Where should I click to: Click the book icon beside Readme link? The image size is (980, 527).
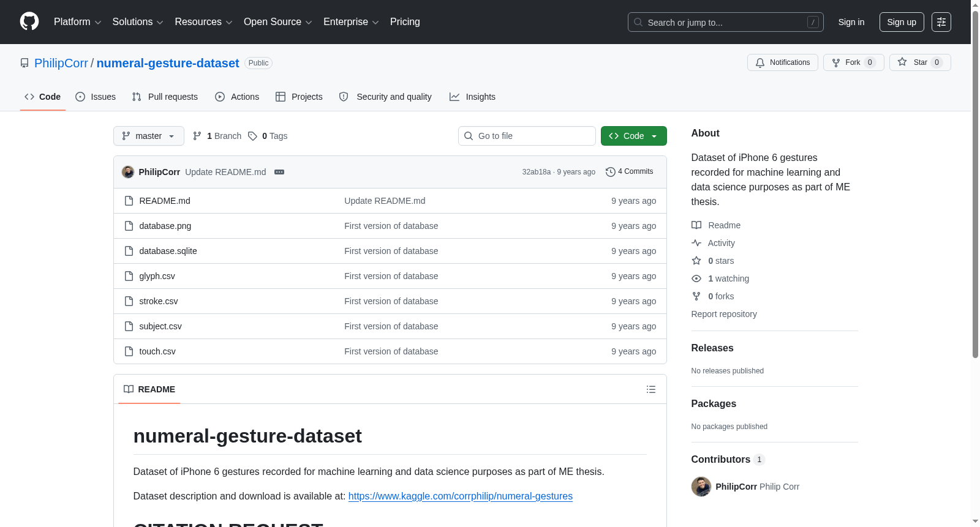tap(696, 225)
